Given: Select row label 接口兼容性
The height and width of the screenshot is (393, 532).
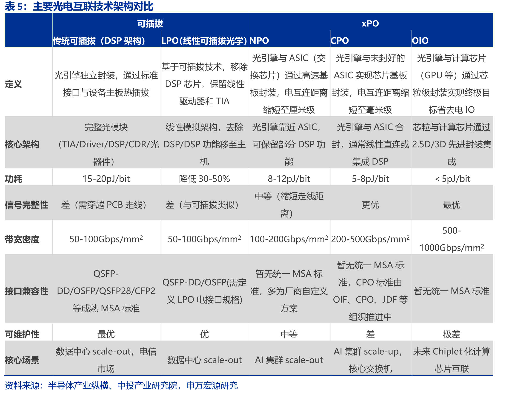Looking at the screenshot, I should 26,291.
